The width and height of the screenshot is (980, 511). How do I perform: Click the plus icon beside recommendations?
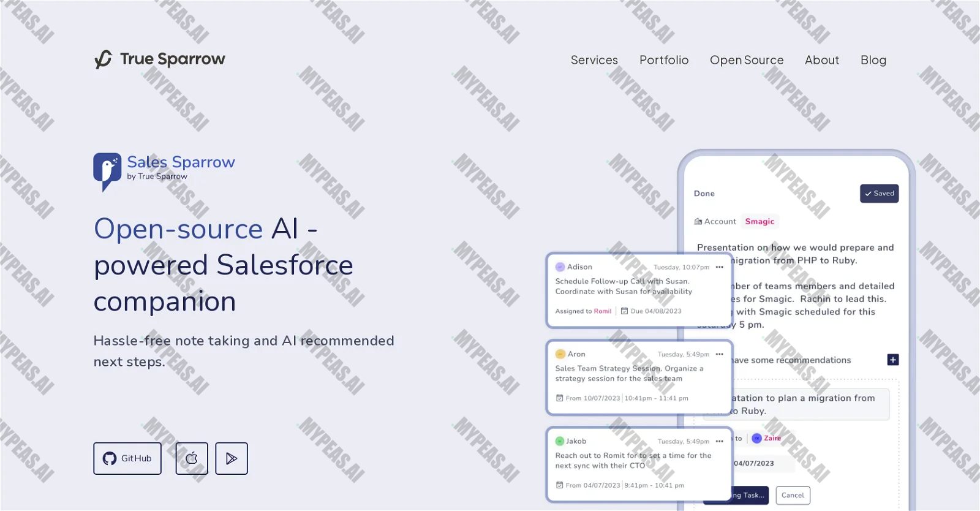[x=893, y=360]
